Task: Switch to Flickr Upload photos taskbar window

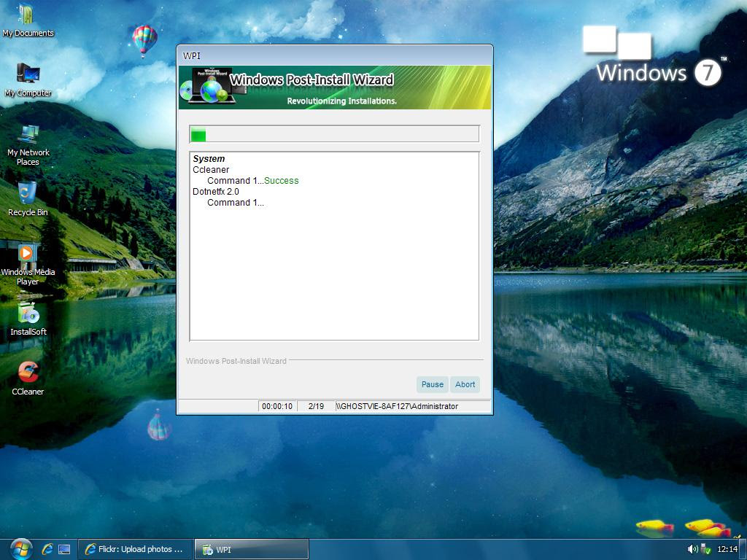Action: tap(135, 550)
